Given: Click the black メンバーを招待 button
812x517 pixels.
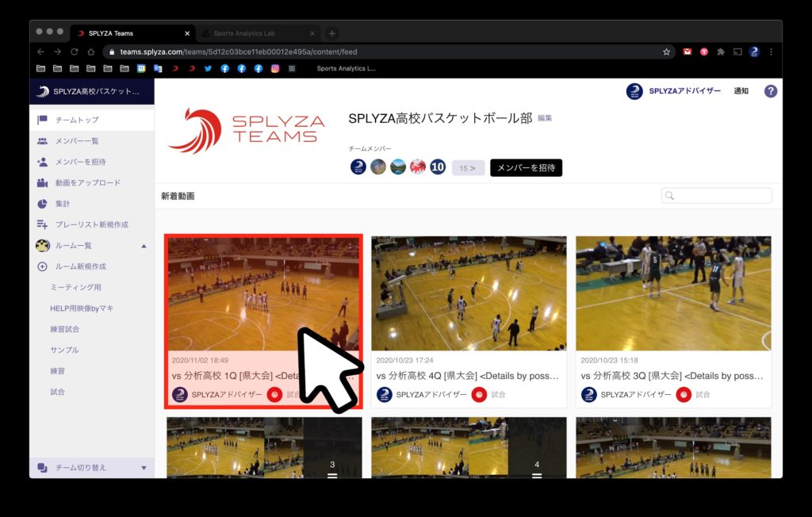Looking at the screenshot, I should (x=527, y=168).
